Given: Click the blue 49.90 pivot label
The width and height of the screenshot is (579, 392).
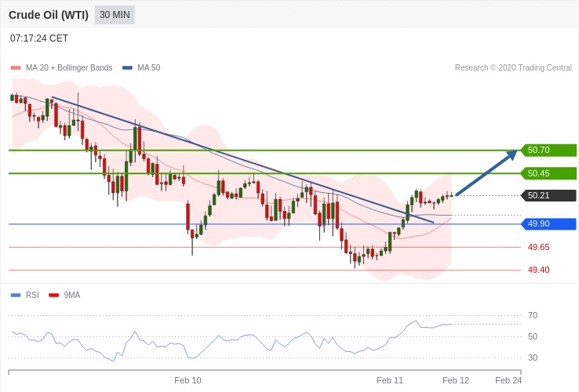Looking at the screenshot, I should [548, 223].
